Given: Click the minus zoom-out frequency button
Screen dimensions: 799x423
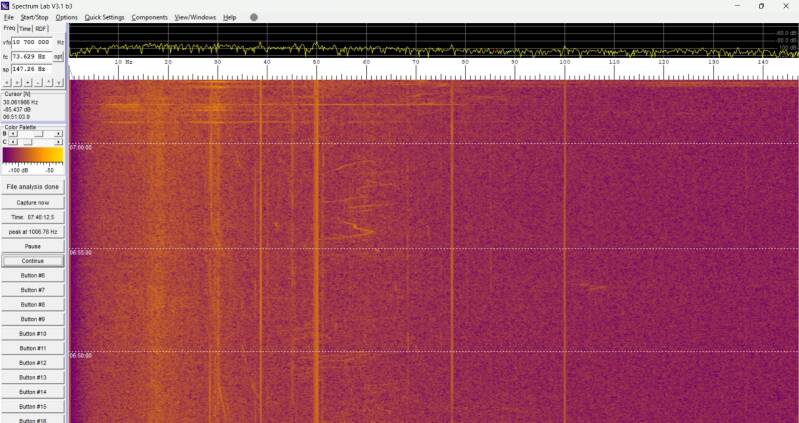Looking at the screenshot, I should tap(38, 83).
